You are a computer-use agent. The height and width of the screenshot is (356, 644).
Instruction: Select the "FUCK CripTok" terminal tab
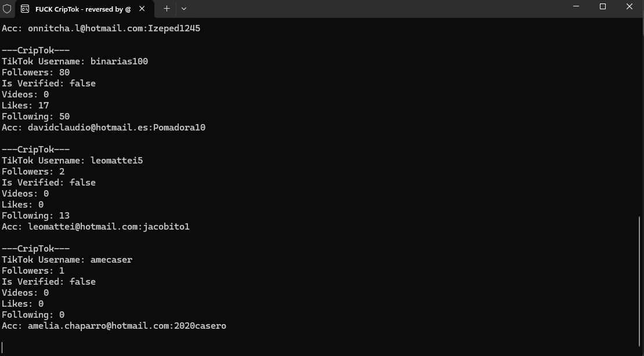coord(81,9)
